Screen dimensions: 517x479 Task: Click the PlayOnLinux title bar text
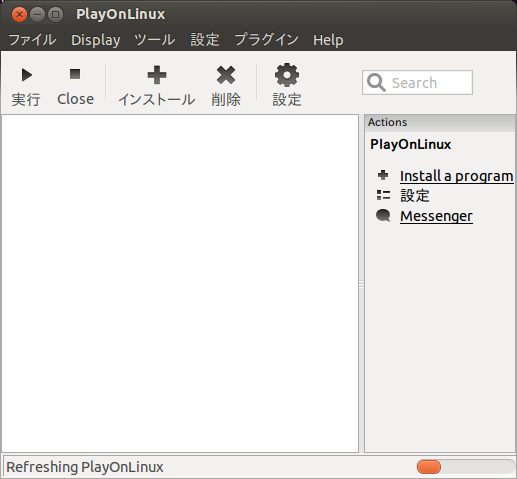pos(120,14)
